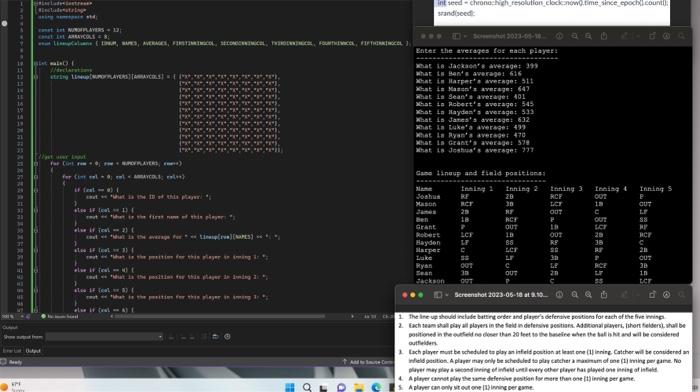
Task: Click left arrow of editor horizontal scrollbar
Action: [x=111, y=317]
